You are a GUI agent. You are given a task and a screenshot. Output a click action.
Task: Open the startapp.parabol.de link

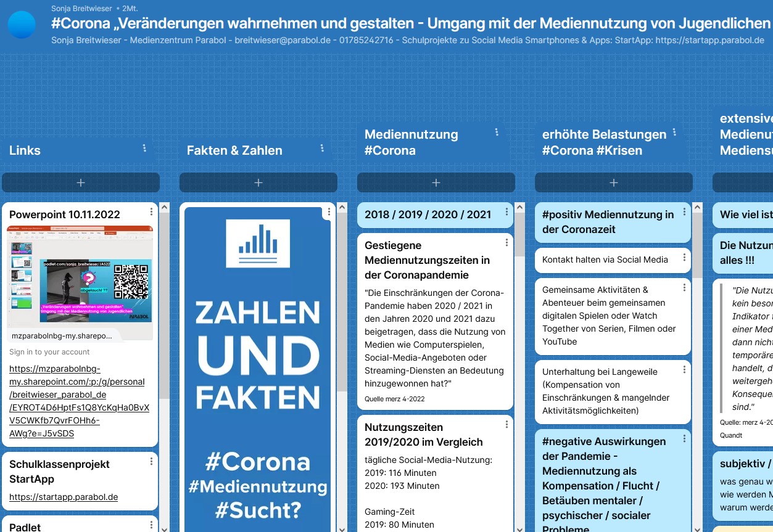64,497
